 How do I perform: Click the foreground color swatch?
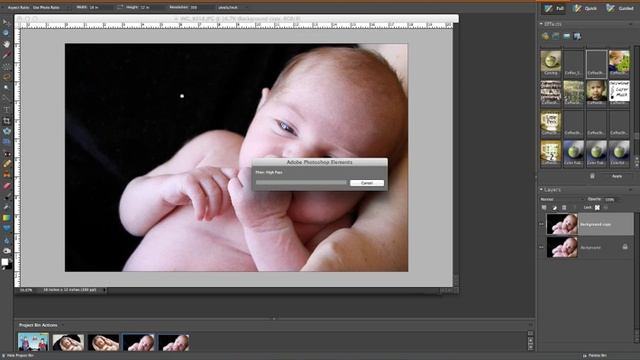pos(4,262)
